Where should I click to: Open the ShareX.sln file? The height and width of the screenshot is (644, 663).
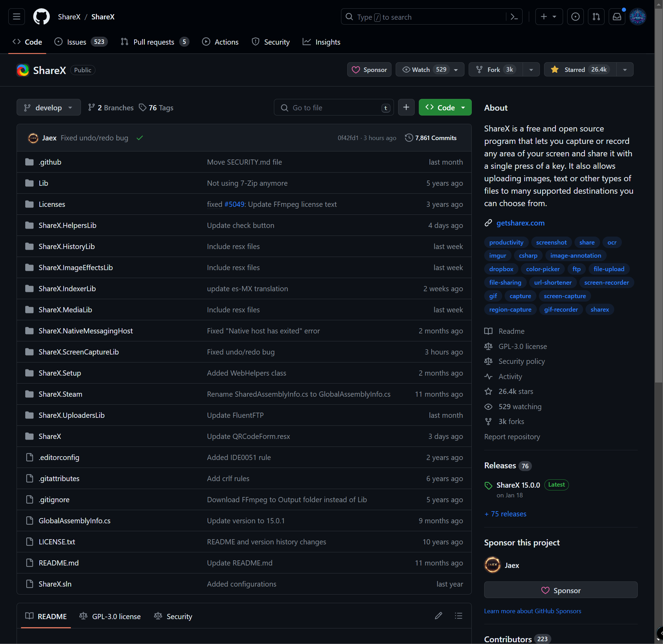point(55,584)
